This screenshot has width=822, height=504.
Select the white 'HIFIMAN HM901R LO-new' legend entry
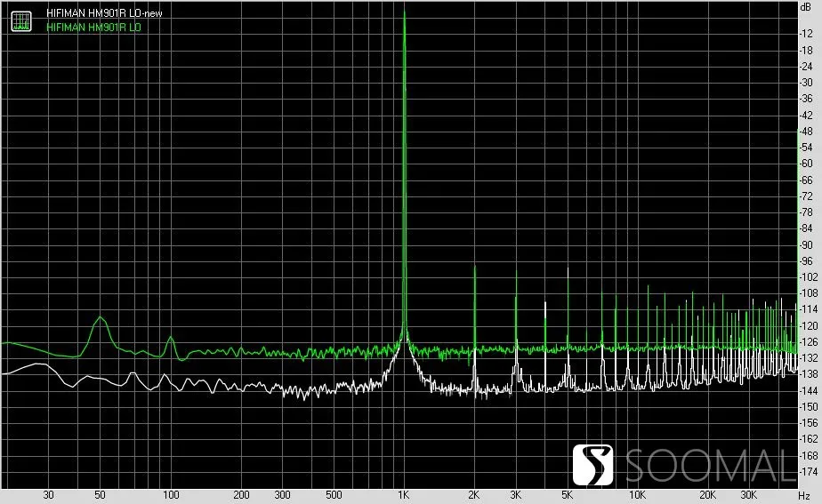(x=104, y=13)
